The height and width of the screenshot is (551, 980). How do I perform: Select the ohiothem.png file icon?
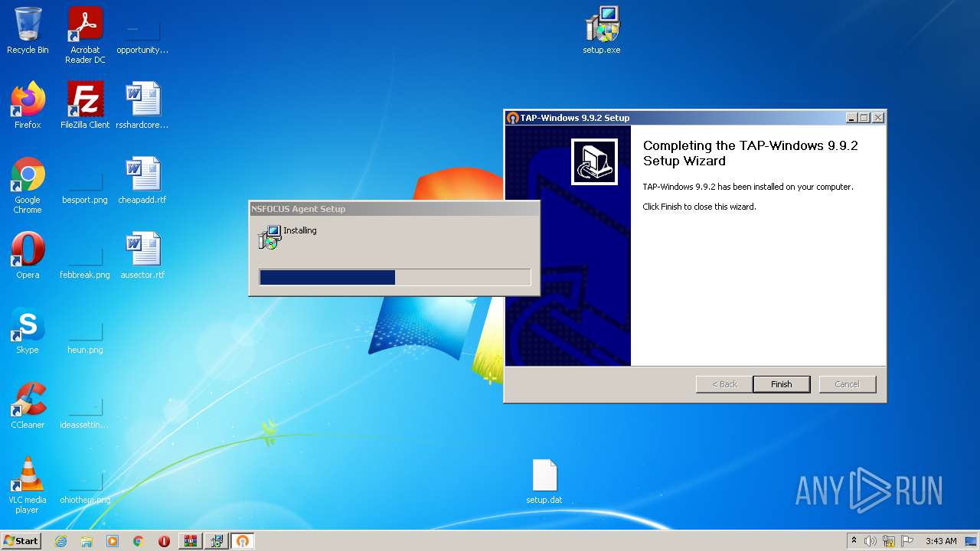(85, 481)
